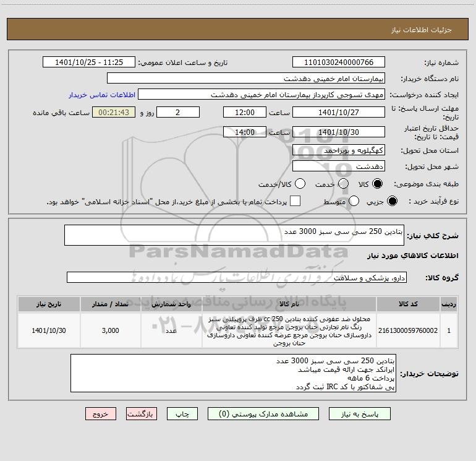
Task: Click ساعت باقی مانده label
Action: tap(61, 113)
